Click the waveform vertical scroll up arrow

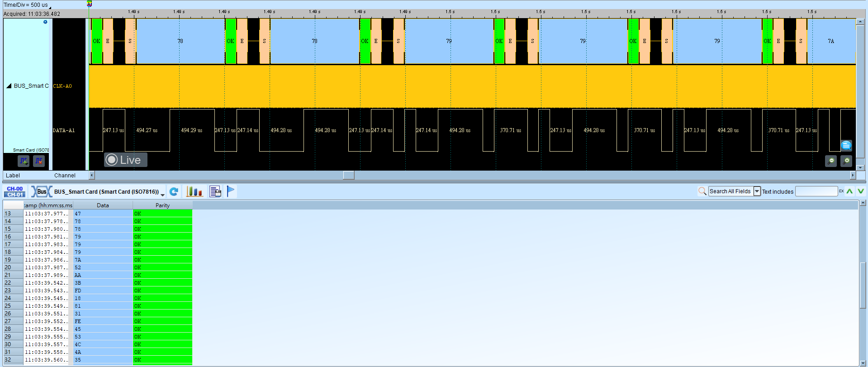pyautogui.click(x=860, y=21)
